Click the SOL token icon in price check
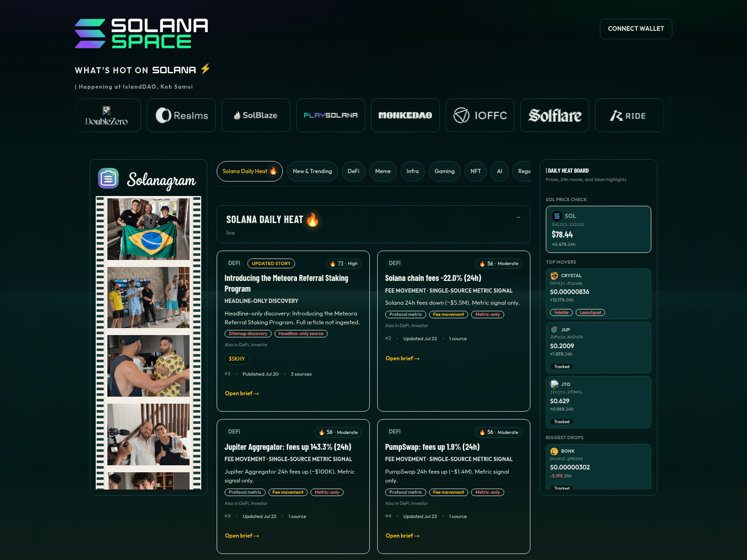The width and height of the screenshot is (747, 560). 557,216
